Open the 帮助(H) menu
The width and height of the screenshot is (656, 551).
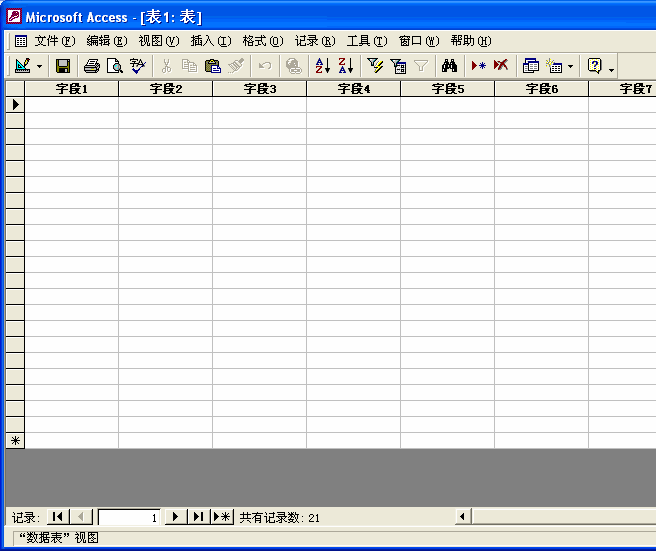[x=471, y=41]
